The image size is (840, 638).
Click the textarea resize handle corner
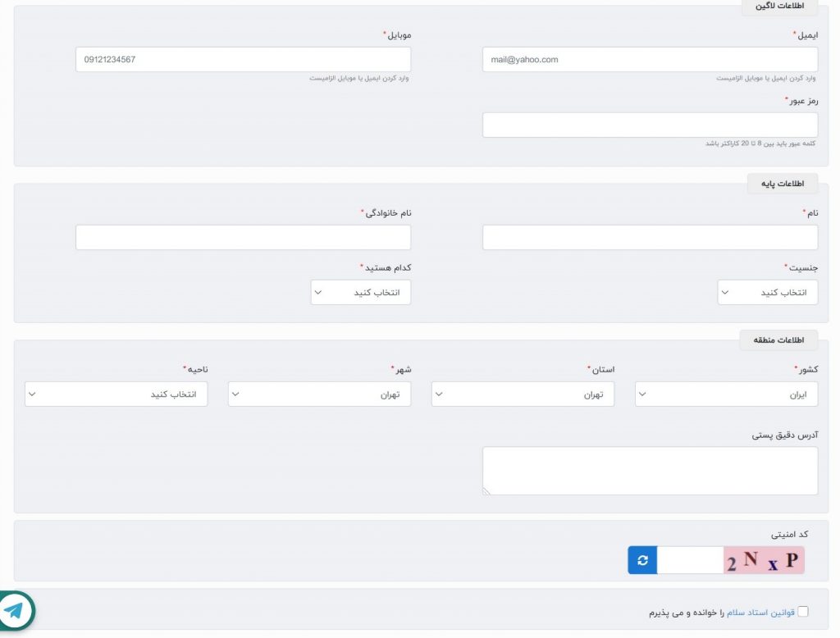coord(486,491)
